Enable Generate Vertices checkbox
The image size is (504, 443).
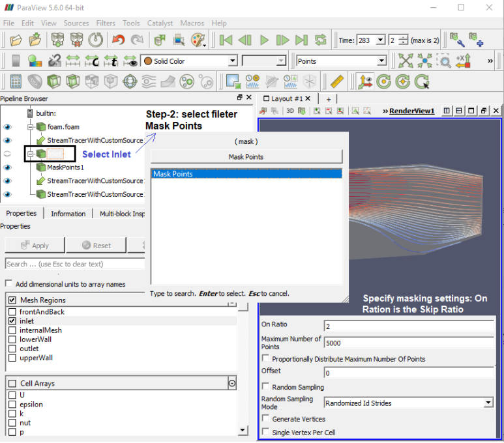pyautogui.click(x=266, y=418)
